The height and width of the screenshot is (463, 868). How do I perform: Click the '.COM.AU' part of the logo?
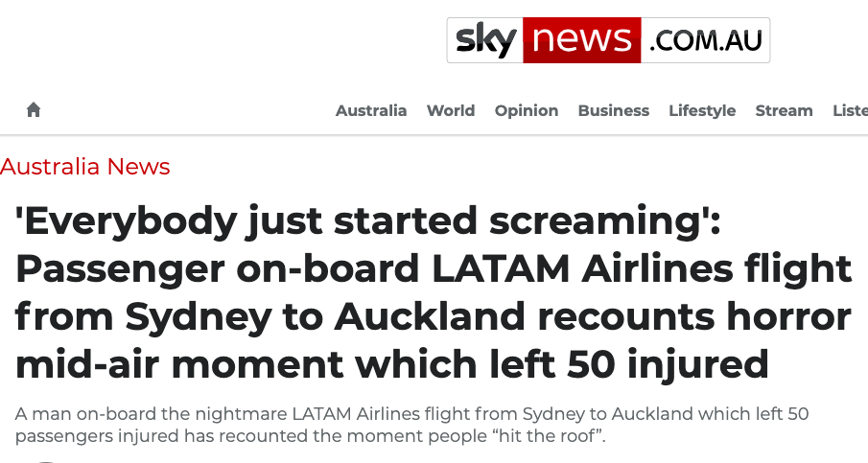[x=705, y=41]
